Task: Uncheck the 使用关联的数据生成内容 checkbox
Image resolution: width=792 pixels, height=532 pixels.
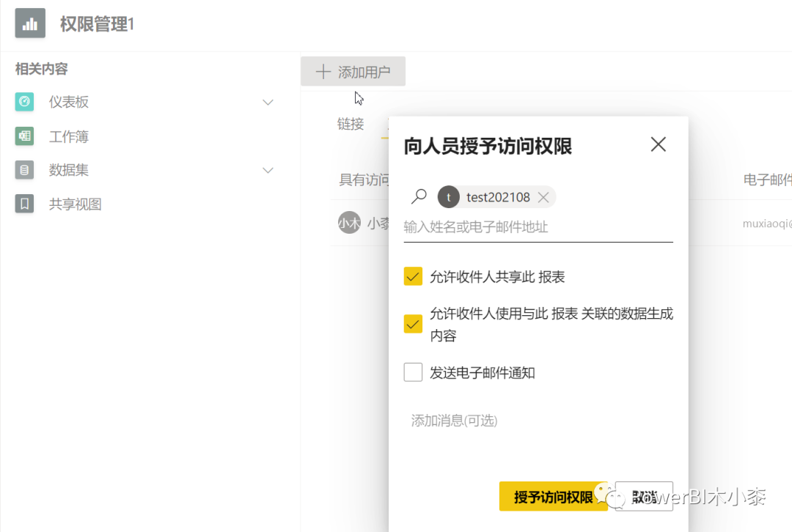Action: (413, 324)
